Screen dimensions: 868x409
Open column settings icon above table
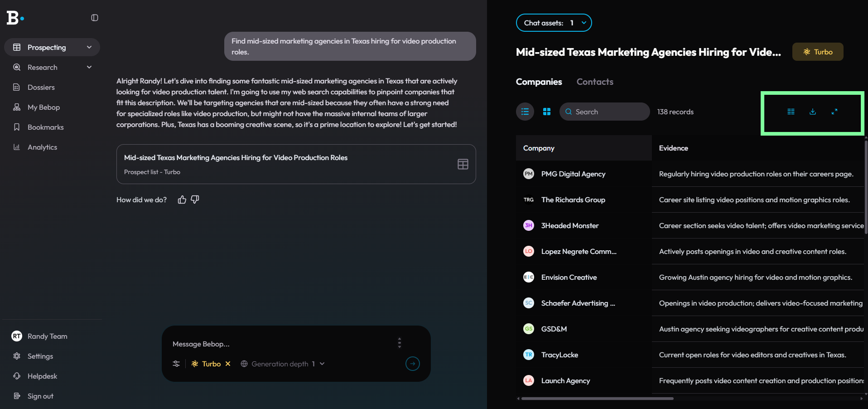tap(791, 112)
